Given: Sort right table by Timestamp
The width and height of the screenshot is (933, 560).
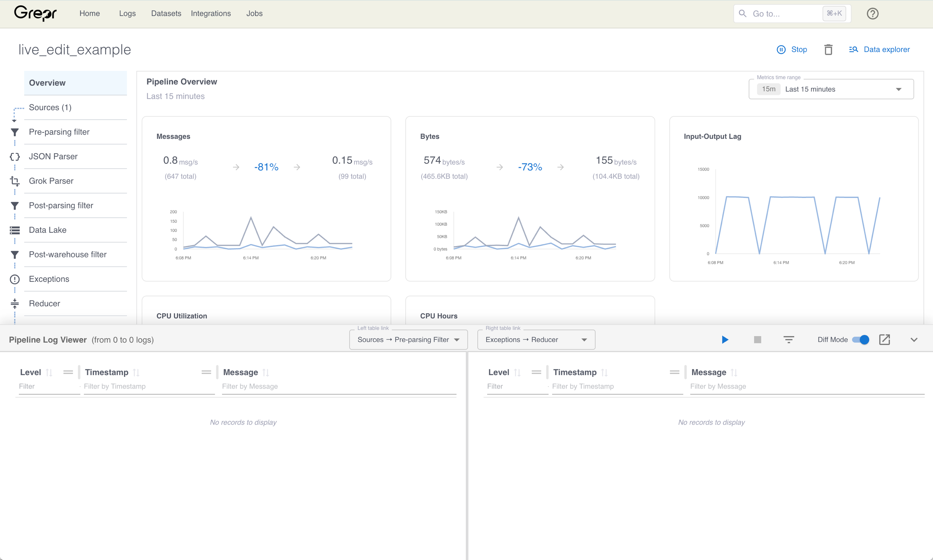Looking at the screenshot, I should (604, 373).
